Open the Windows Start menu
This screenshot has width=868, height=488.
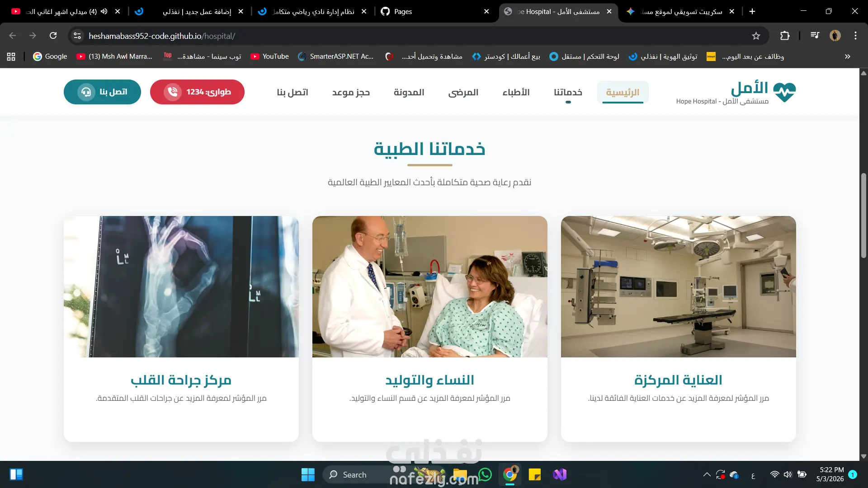point(308,474)
